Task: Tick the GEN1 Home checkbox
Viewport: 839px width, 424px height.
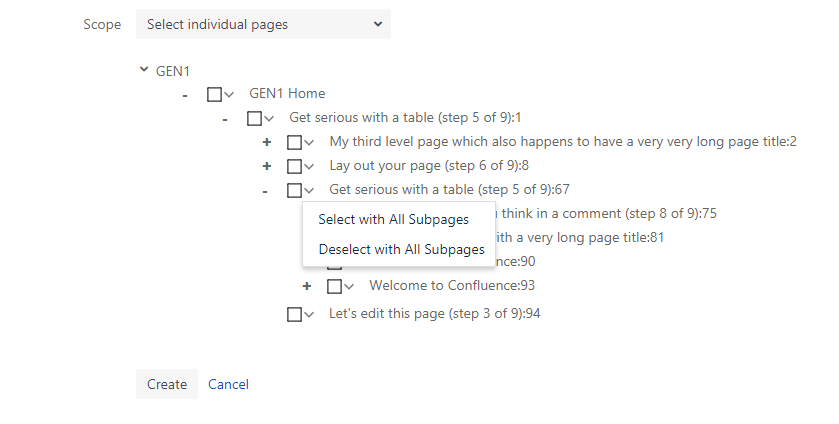Action: (214, 94)
